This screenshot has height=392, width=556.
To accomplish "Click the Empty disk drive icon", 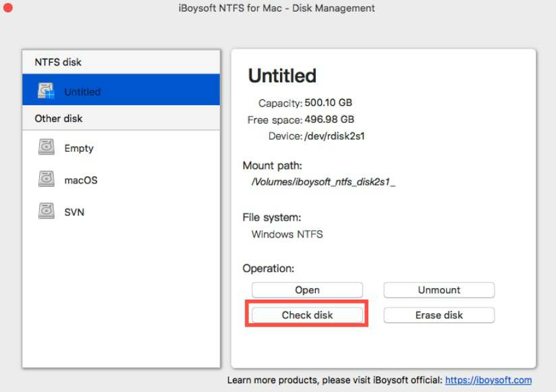I will click(x=46, y=148).
